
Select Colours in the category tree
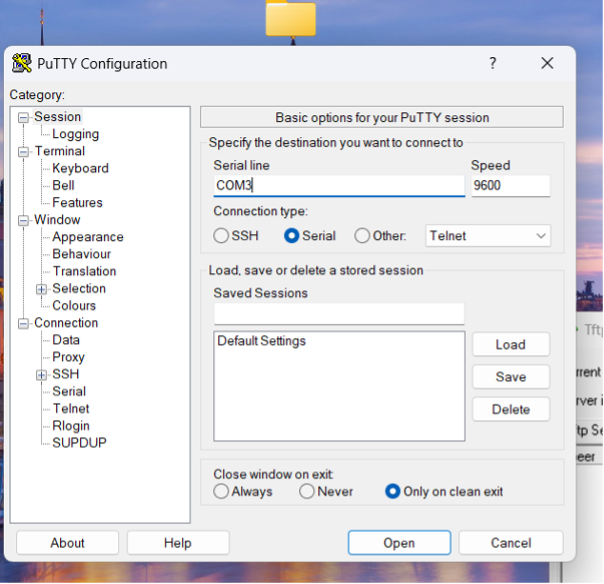click(74, 306)
